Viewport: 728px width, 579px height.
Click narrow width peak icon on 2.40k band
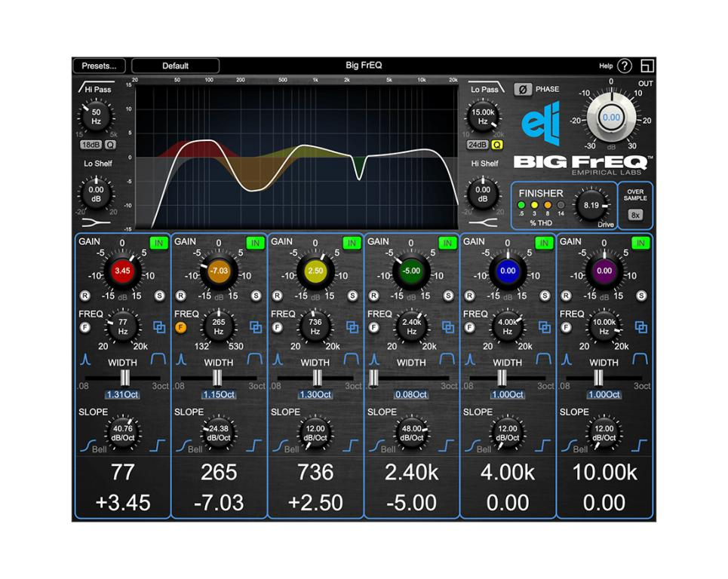pyautogui.click(x=374, y=359)
